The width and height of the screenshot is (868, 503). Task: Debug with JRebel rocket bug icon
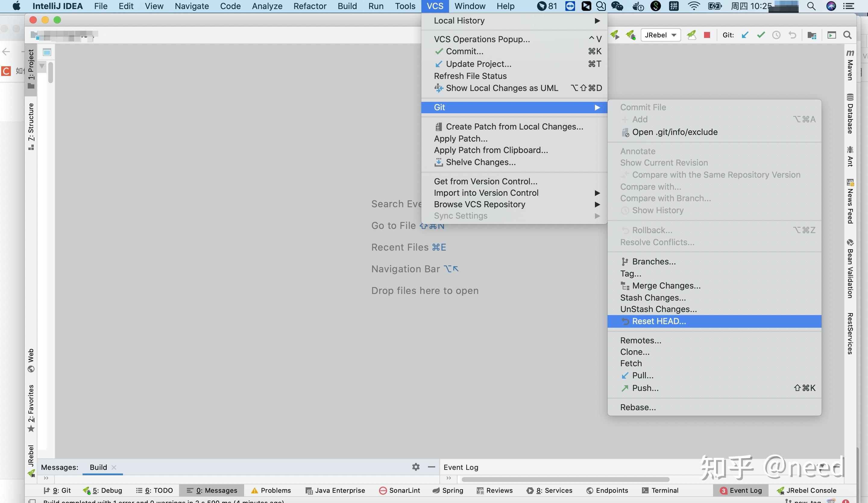[x=631, y=35]
